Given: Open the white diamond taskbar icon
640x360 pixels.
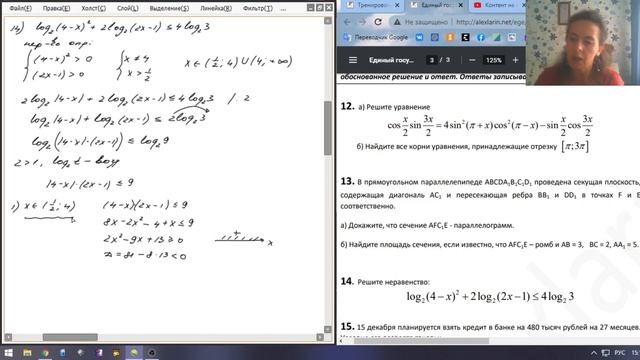Looking at the screenshot, I should (x=81, y=353).
